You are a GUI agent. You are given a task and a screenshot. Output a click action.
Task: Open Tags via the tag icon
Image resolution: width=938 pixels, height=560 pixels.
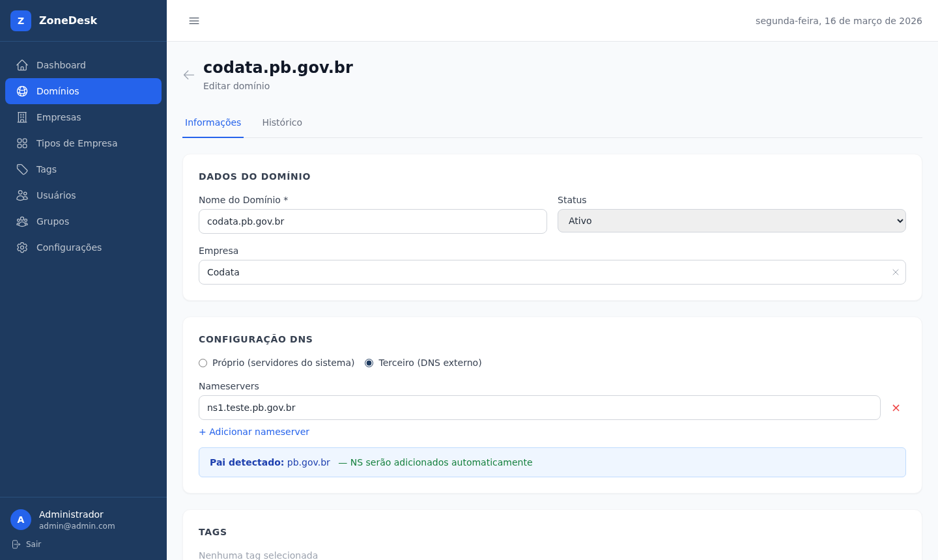pyautogui.click(x=22, y=169)
